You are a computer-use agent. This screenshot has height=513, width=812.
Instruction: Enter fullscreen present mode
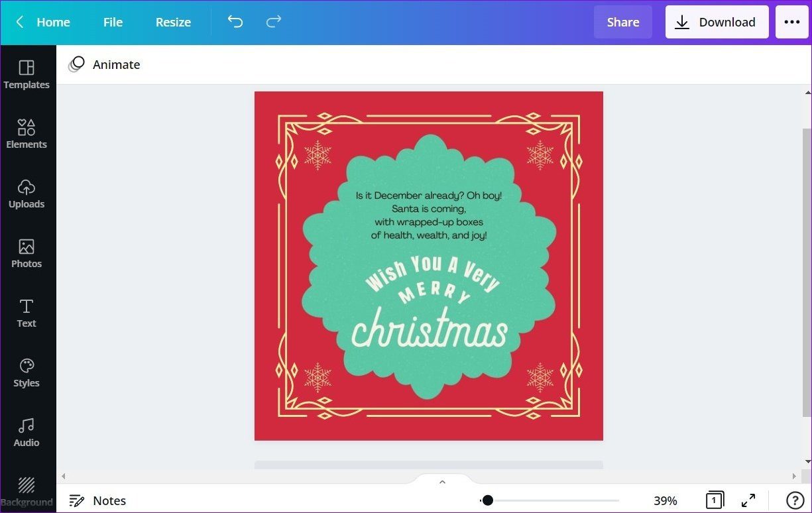click(748, 500)
